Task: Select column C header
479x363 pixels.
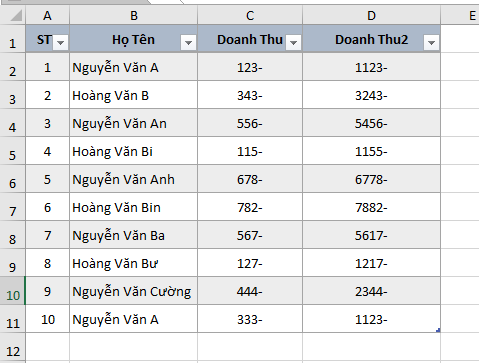Action: [250, 15]
